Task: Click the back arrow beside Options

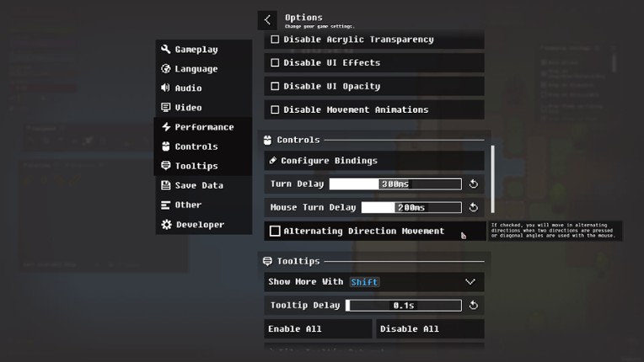Action: tap(267, 19)
